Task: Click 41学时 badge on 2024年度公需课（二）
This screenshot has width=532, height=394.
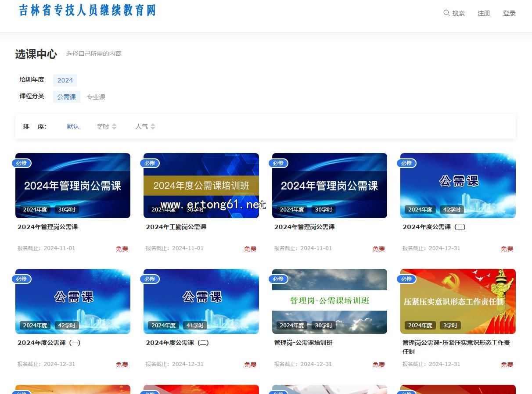Action: point(195,326)
